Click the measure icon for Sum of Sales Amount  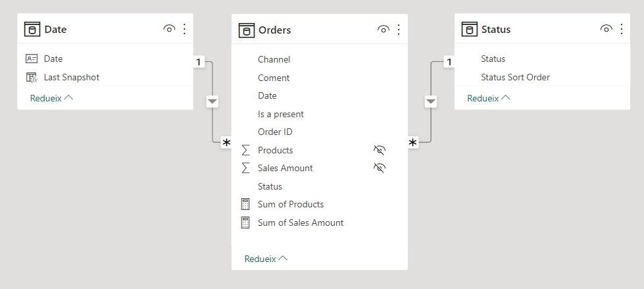coord(246,223)
